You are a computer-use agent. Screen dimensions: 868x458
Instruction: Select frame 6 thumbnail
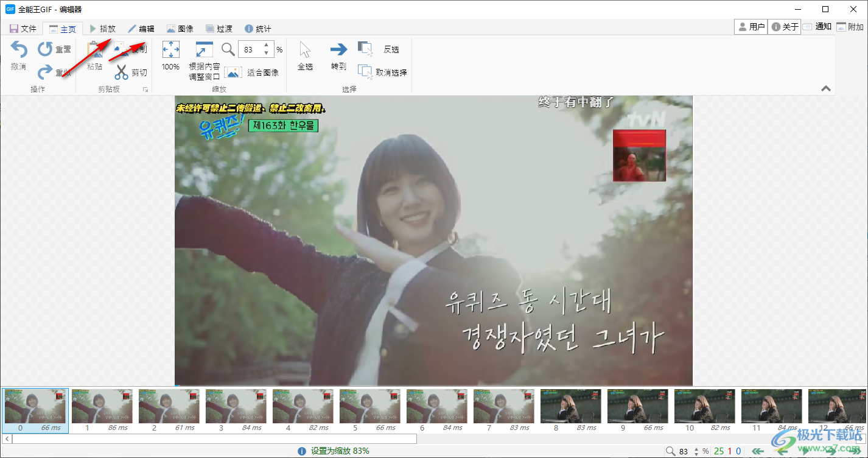(x=436, y=410)
